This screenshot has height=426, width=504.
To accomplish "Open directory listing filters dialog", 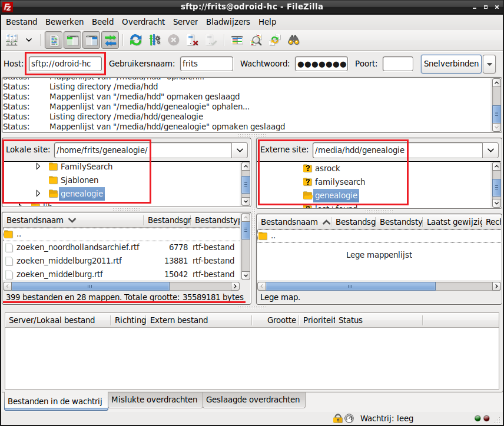I will click(x=237, y=41).
